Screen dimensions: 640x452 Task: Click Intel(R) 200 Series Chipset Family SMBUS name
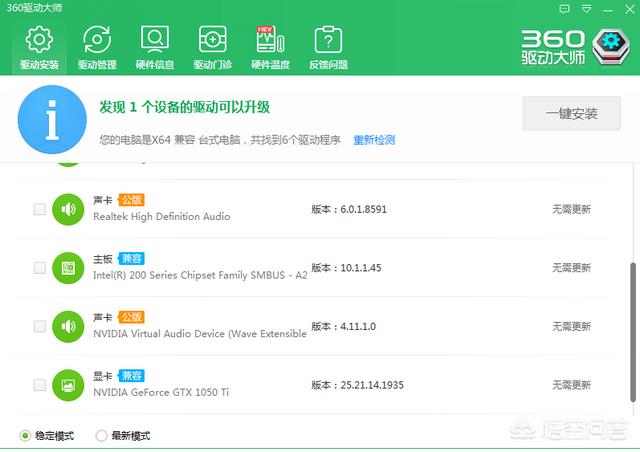pos(200,275)
